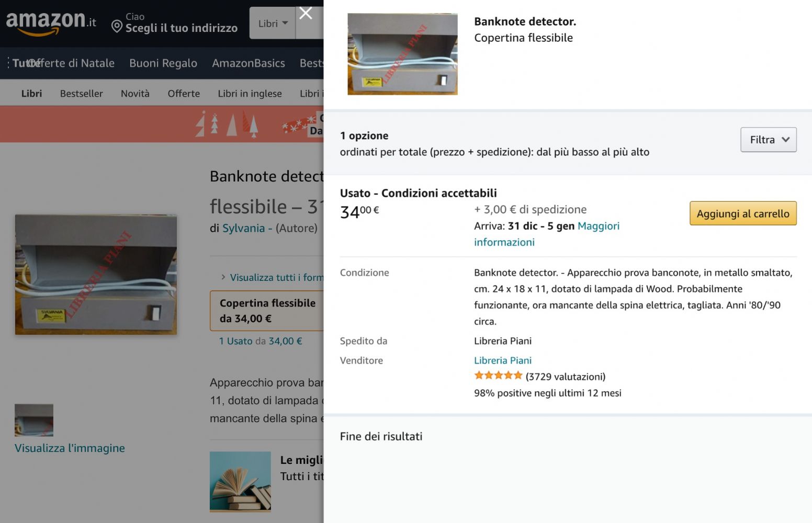Click the Amazon.it logo
Viewport: 812px width, 523px height.
(51, 23)
